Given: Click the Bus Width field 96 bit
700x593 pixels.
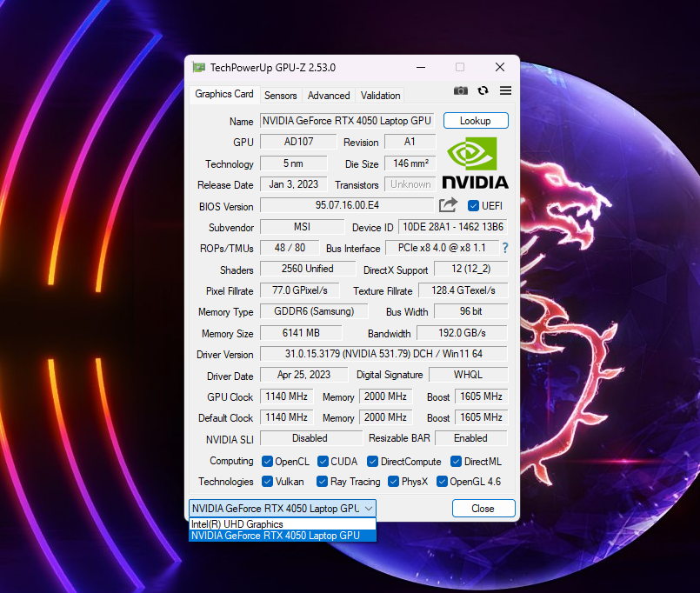Looking at the screenshot, I should point(471,311).
